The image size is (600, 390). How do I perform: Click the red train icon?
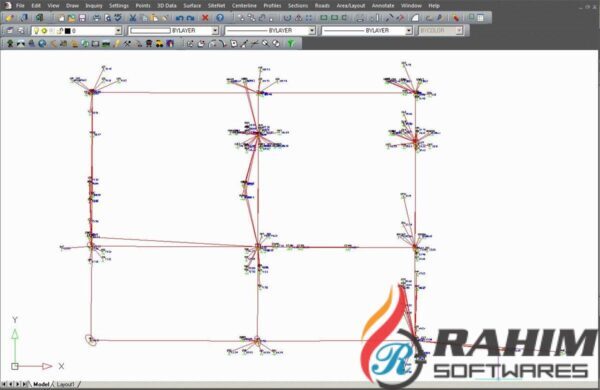[149, 44]
